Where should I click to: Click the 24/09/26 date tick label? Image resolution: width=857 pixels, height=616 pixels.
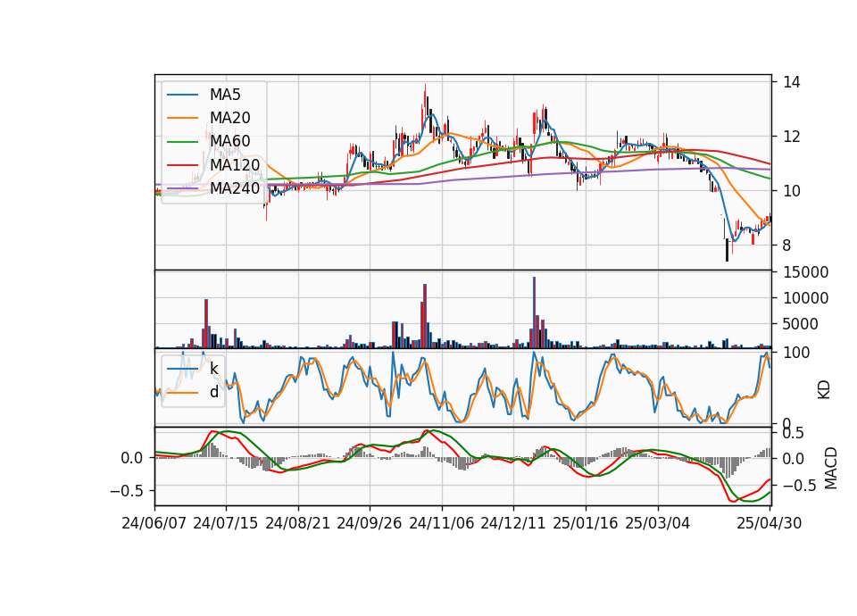pos(370,523)
